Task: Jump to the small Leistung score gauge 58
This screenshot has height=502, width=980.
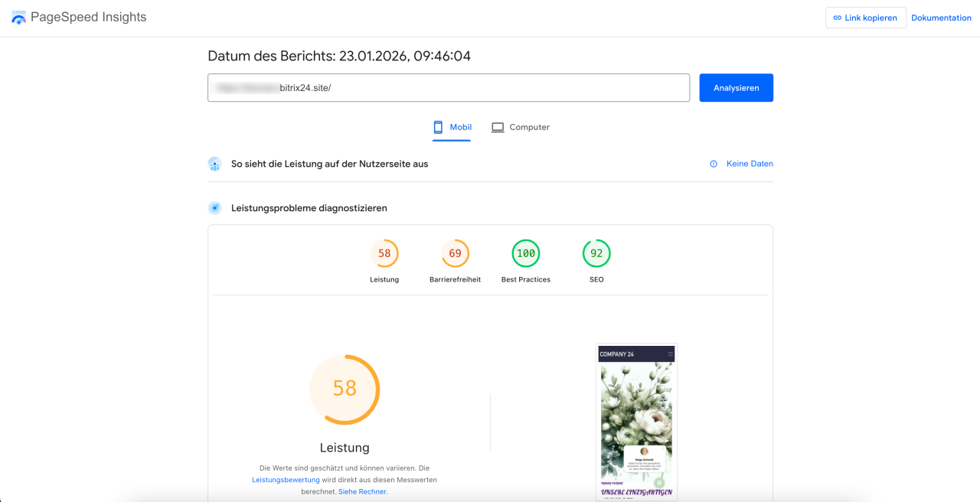Action: pos(384,253)
